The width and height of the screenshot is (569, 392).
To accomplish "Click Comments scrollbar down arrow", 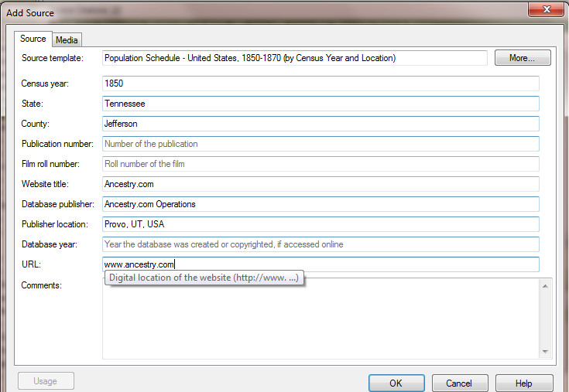I will coord(545,352).
